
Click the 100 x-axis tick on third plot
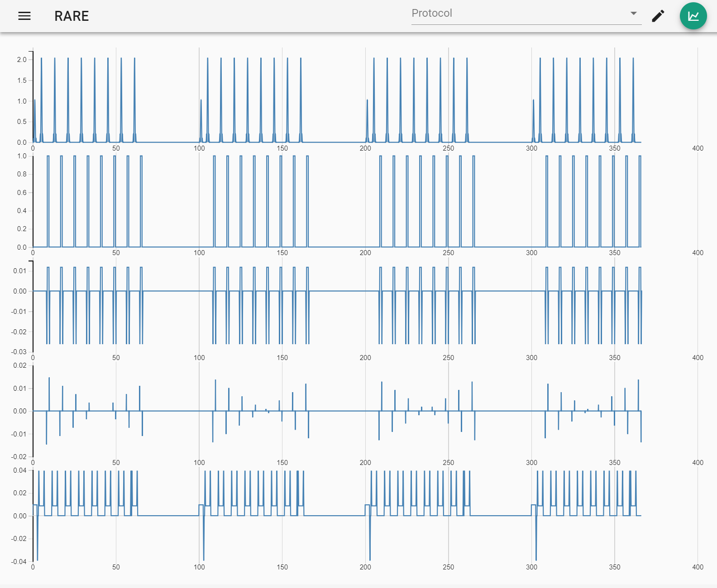point(199,358)
